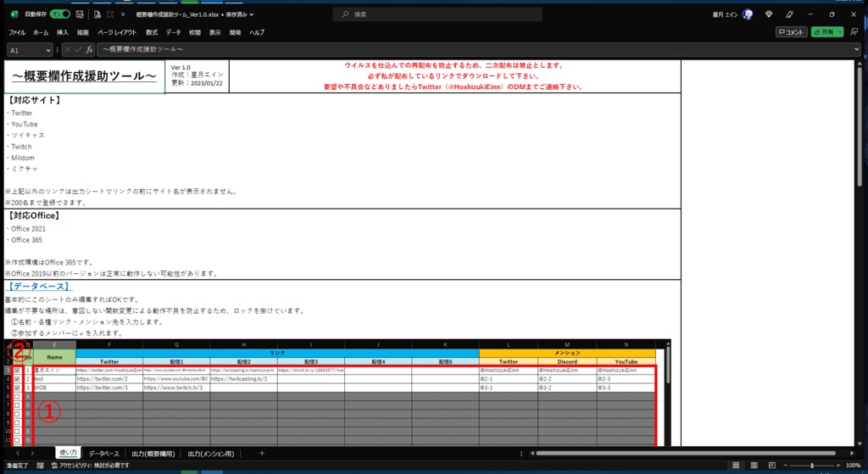Image resolution: width=868 pixels, height=474 pixels.
Task: Click the horizontal scrollbar left arrow
Action: (x=532, y=454)
